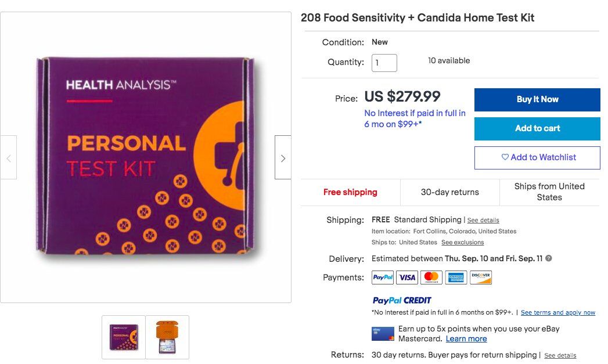Screen dimensions: 608x364
Task: Click the PayPal Credit logo
Action: (402, 300)
